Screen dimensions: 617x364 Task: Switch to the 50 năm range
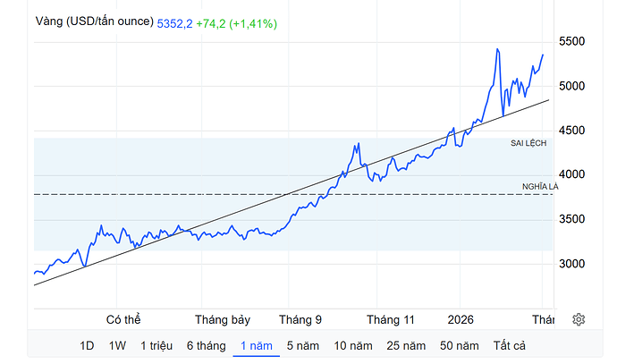pyautogui.click(x=460, y=345)
